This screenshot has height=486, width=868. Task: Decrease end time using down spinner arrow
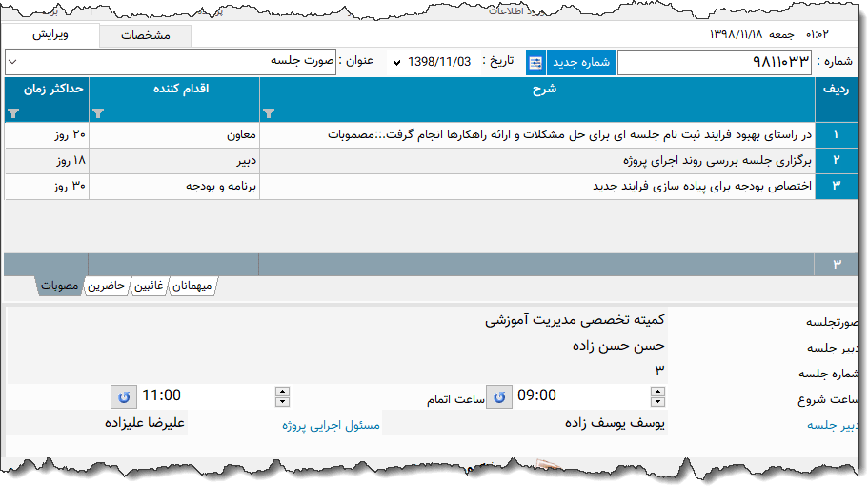280,401
